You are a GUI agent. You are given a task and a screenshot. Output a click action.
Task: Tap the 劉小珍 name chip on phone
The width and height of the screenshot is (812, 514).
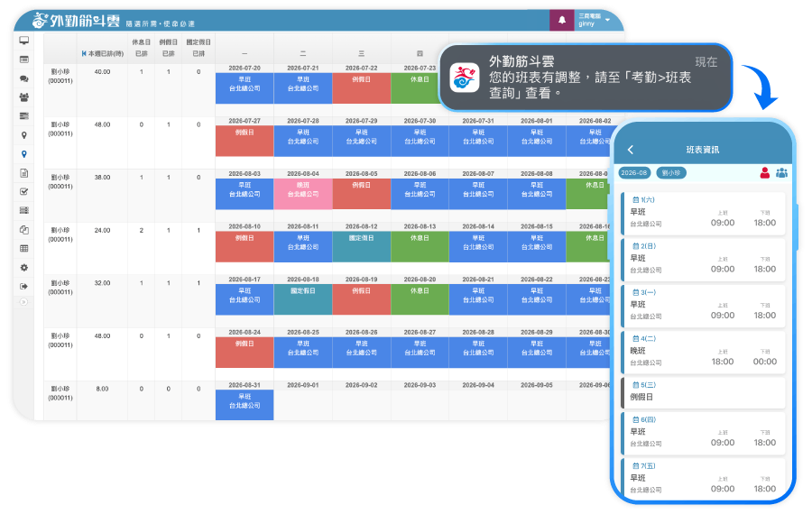pyautogui.click(x=671, y=173)
